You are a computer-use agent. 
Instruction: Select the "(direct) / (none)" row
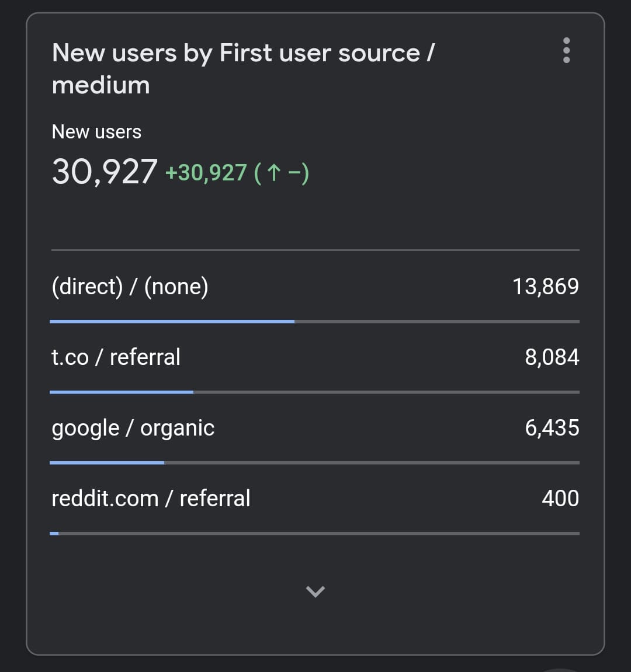click(x=130, y=287)
